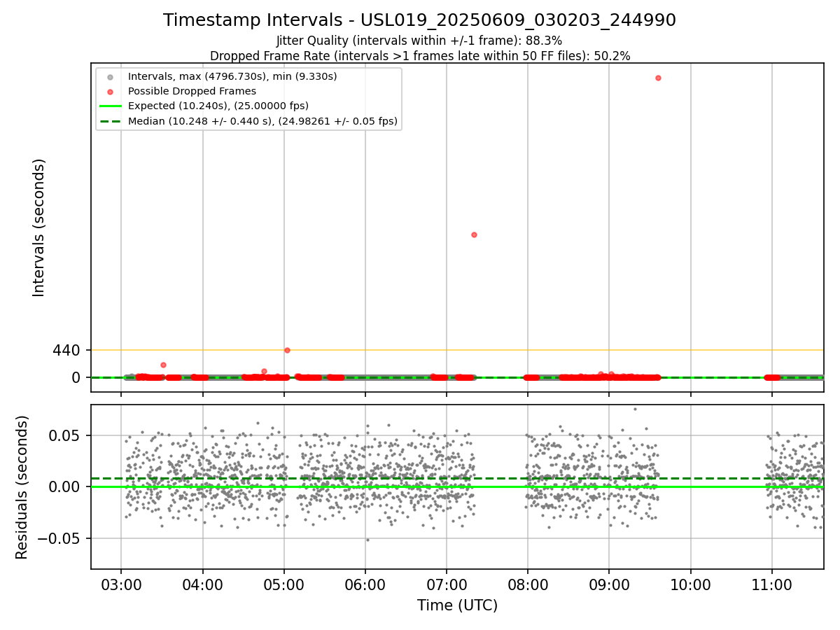Click the 07:00 x-axis tick label

(447, 584)
